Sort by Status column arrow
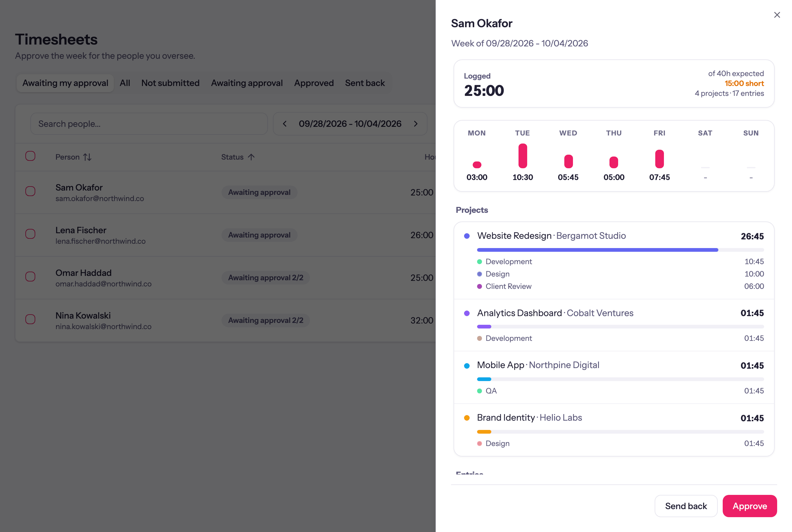 tap(251, 157)
